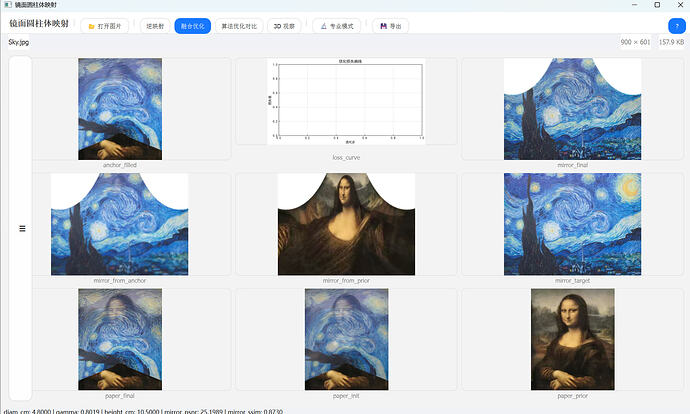The height and width of the screenshot is (414, 690).
Task: Click the mirror_final caption text
Action: (x=573, y=165)
